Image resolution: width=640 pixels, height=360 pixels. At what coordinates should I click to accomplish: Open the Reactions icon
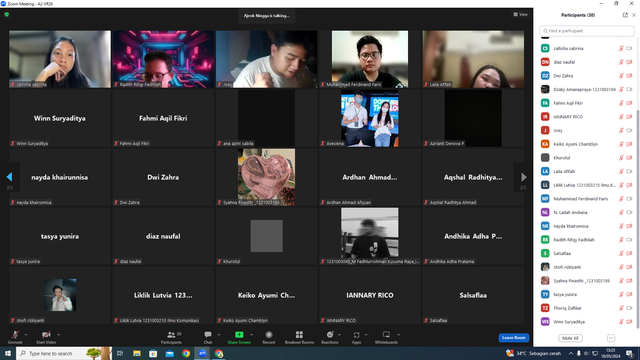point(330,335)
